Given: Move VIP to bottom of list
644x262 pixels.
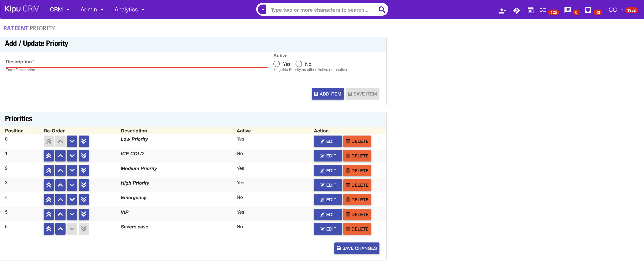Looking at the screenshot, I should tap(84, 214).
